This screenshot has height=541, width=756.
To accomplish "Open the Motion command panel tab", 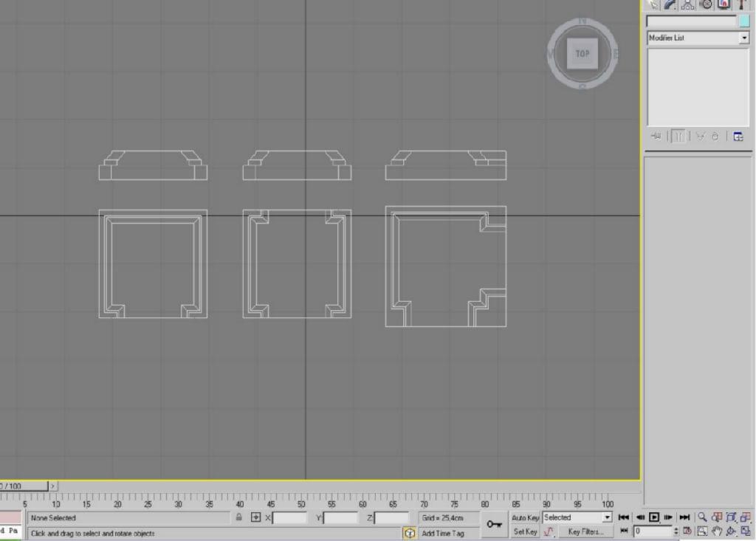I will (706, 4).
